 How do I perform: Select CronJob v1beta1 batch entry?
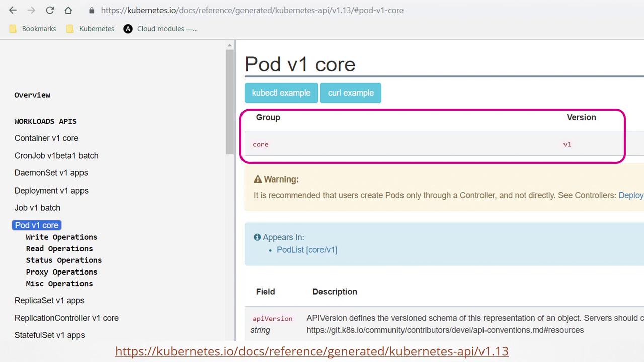[56, 156]
